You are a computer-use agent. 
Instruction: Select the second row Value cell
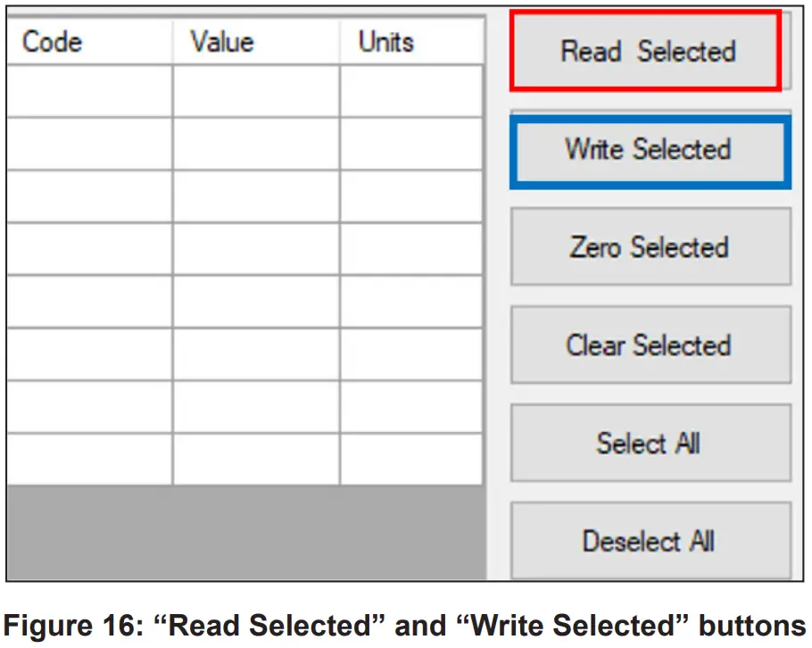click(x=256, y=144)
